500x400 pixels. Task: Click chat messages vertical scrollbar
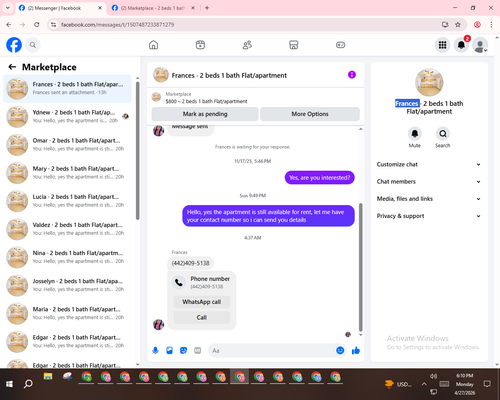point(360,267)
